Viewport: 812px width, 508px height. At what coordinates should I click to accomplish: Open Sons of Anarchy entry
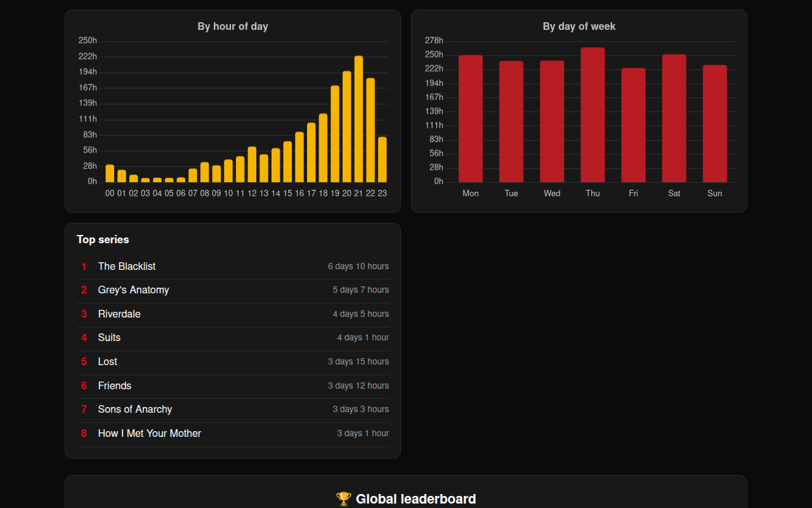click(x=233, y=410)
